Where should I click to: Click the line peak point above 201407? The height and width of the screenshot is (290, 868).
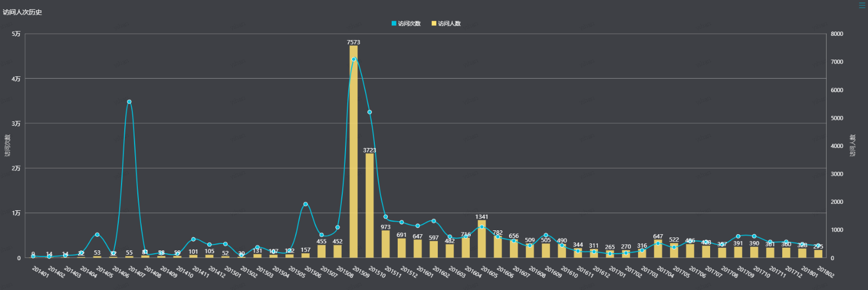coord(129,102)
